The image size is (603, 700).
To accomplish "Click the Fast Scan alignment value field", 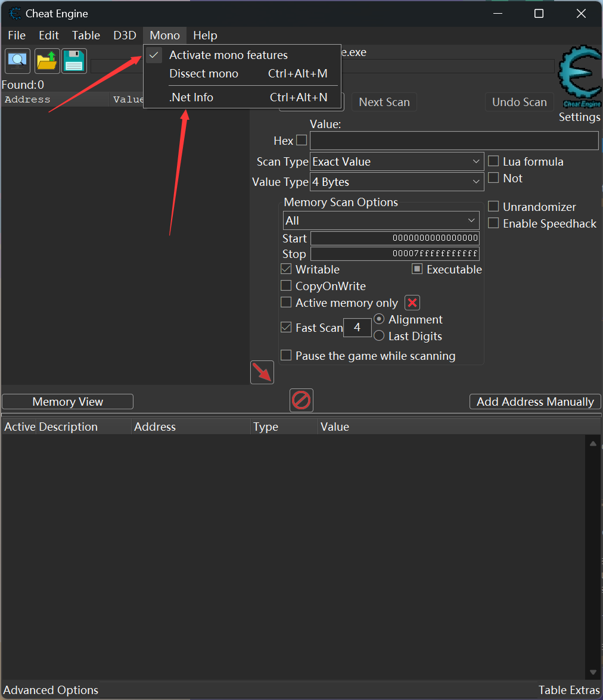I will [x=358, y=327].
